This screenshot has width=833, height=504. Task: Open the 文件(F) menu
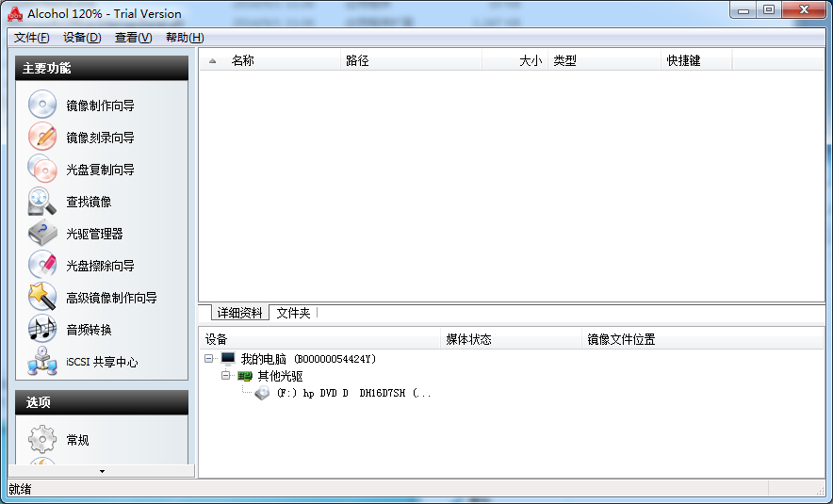[31, 38]
